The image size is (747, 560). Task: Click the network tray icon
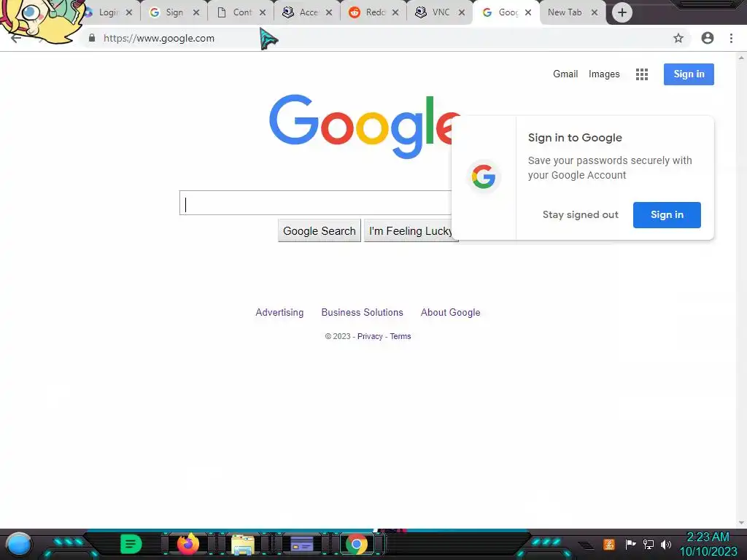pos(649,544)
